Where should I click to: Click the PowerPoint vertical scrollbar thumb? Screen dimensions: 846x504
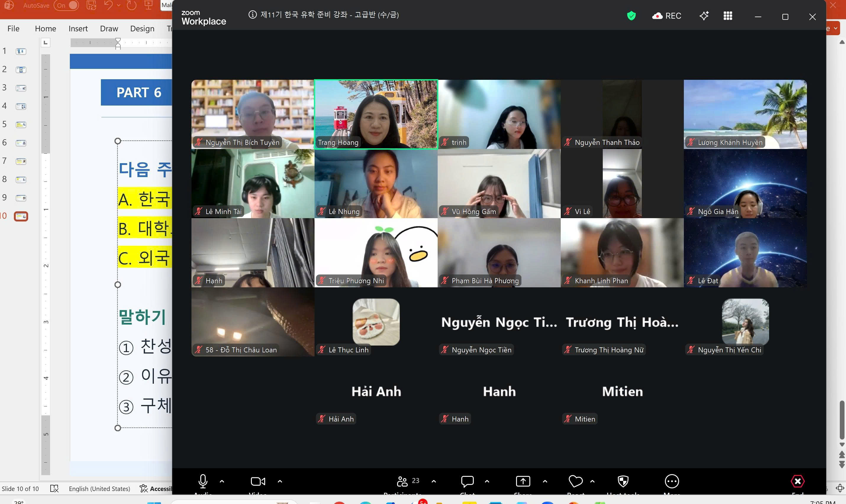pos(842,420)
